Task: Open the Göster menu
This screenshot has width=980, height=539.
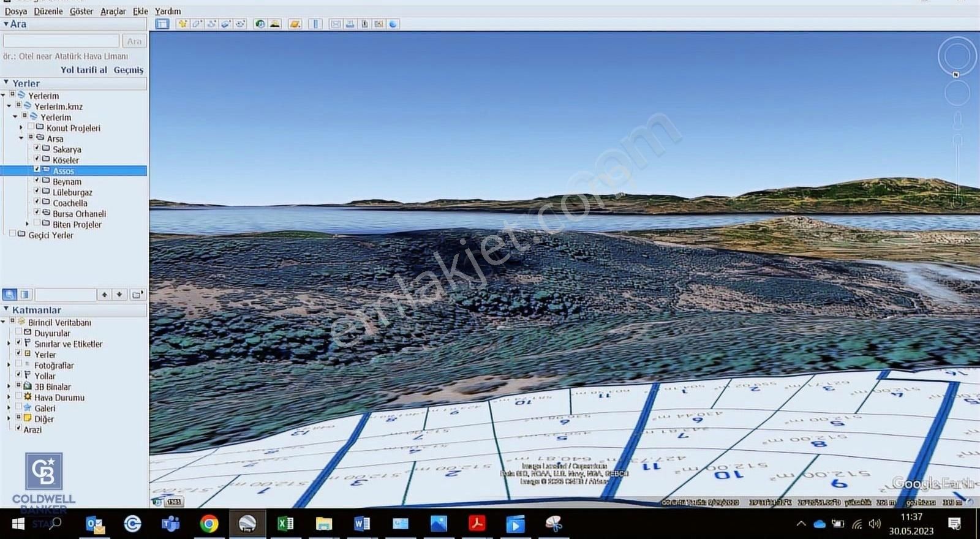Action: pos(81,11)
